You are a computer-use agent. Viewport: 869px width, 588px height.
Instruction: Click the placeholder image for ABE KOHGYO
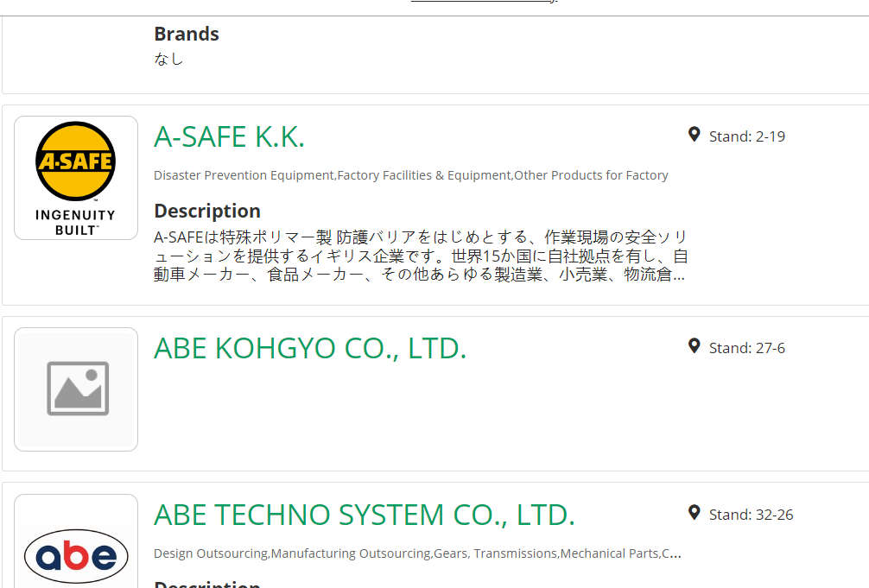coord(76,389)
